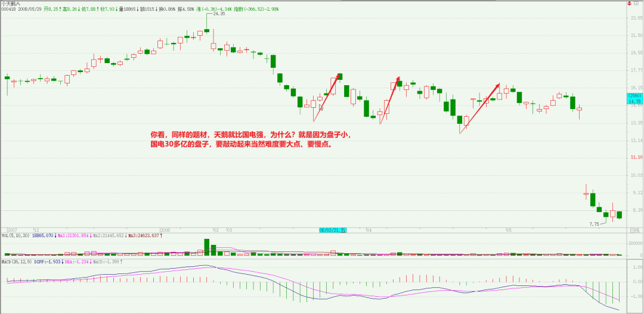Click the low price 低7.88
This screenshot has width=644, height=314.
pos(89,8)
